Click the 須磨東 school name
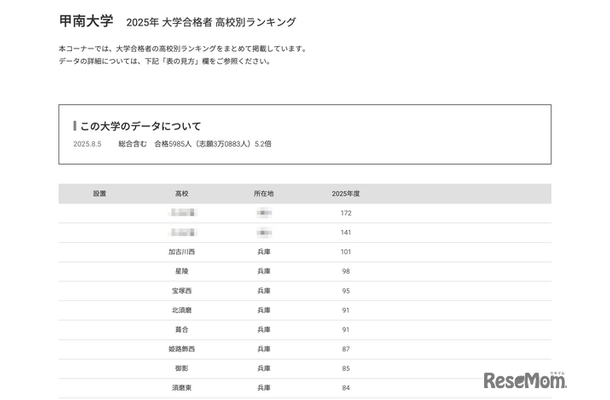This screenshot has width=610, height=400. point(182,386)
